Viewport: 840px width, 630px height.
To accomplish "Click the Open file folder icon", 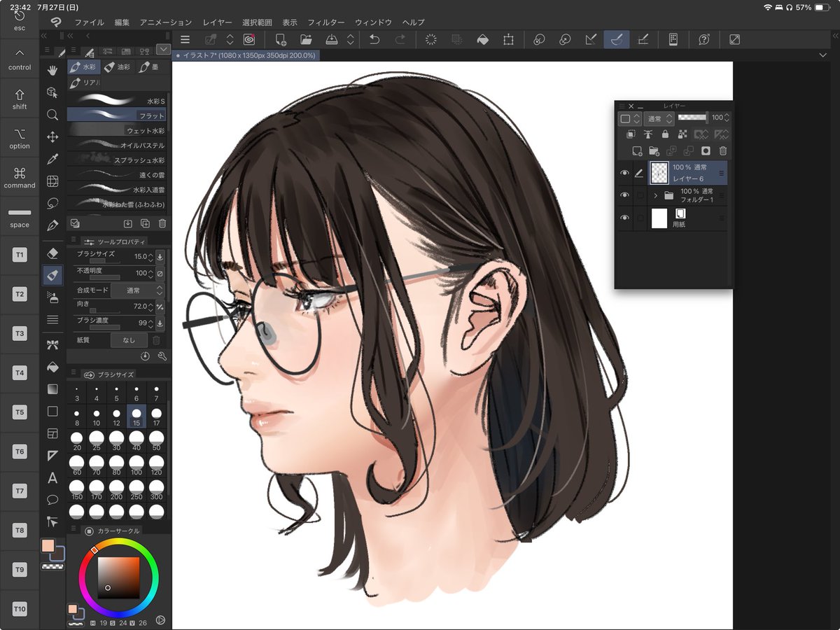I will tap(306, 40).
